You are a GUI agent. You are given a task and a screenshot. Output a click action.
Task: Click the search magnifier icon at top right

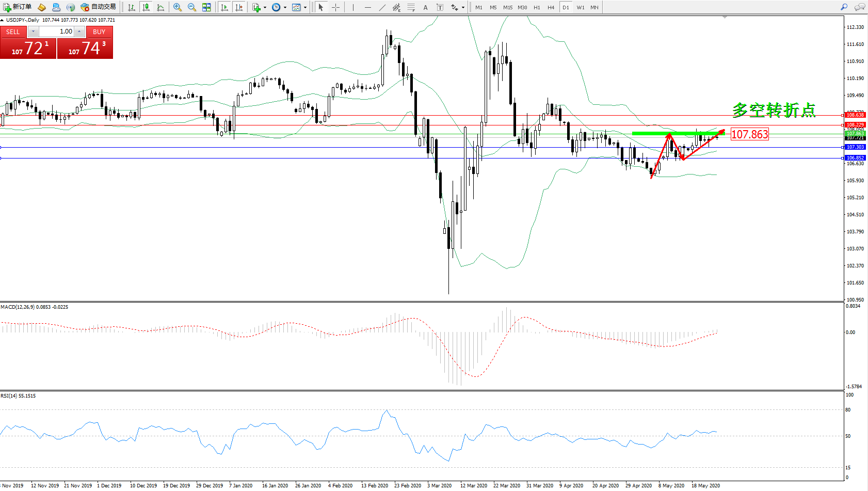pyautogui.click(x=844, y=7)
